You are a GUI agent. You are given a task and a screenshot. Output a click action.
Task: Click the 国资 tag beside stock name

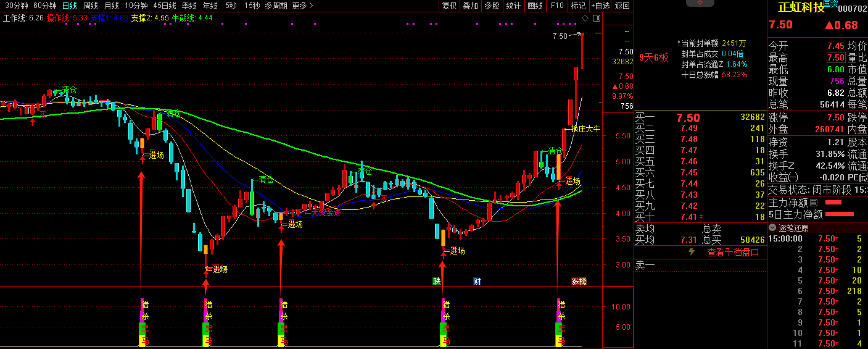[x=830, y=4]
